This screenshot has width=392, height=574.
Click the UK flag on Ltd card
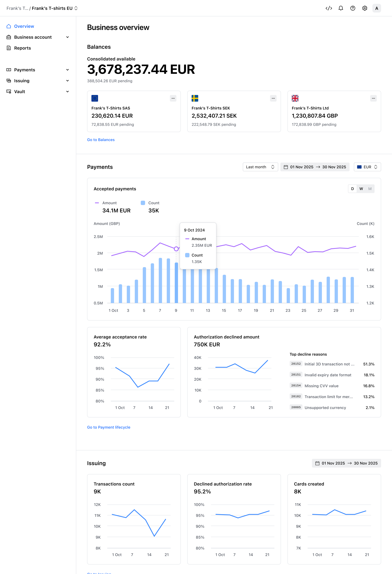pos(295,98)
